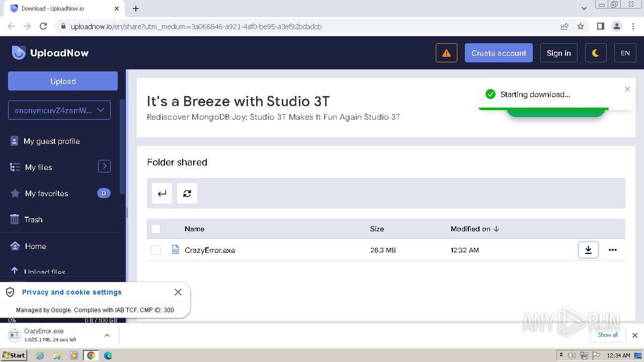Viewport: 644px width, 362px height.
Task: Close the Download - UploadNow.io tab
Action: [x=117, y=9]
